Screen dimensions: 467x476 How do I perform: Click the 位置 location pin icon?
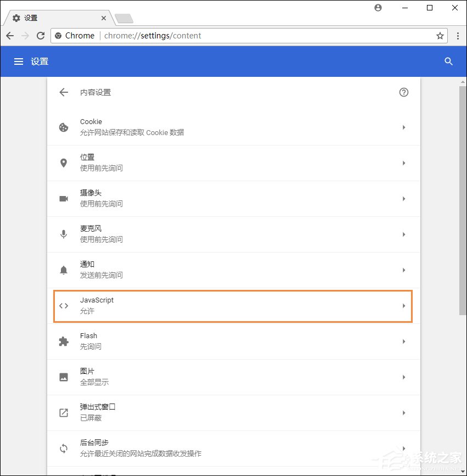[x=63, y=163]
